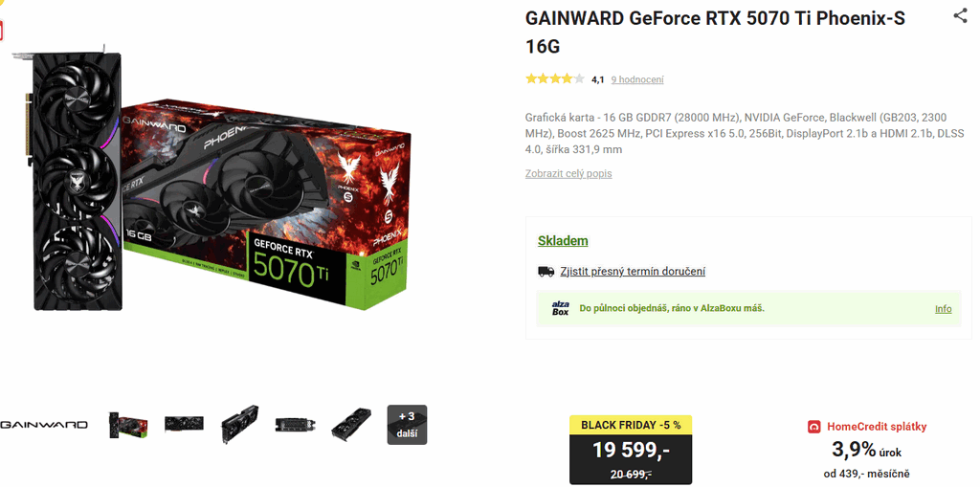
Task: Open the 9 hodnocení reviews link
Action: point(637,79)
